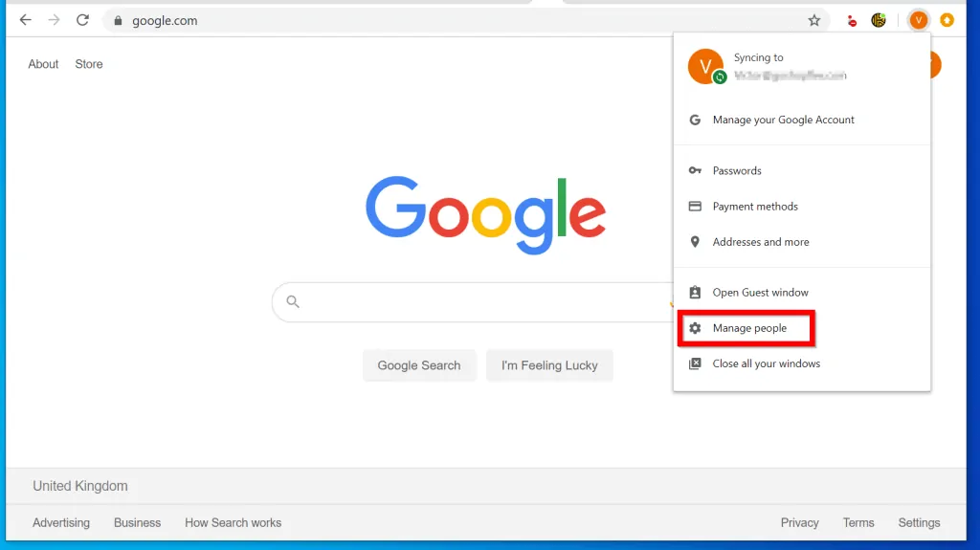Viewport: 980px width, 550px height.
Task: Click the close-windows icon in menu
Action: click(x=695, y=363)
